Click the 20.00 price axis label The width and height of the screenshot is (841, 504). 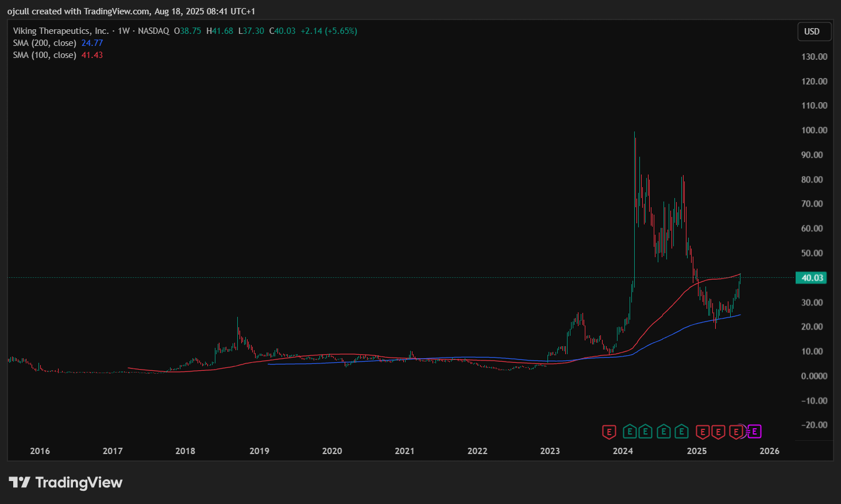(x=812, y=327)
